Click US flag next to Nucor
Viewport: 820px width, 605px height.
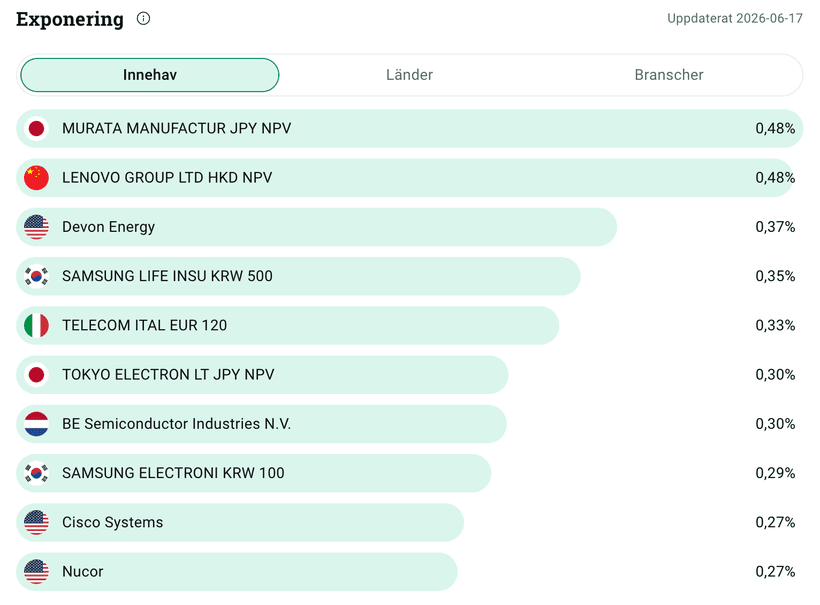click(x=37, y=572)
